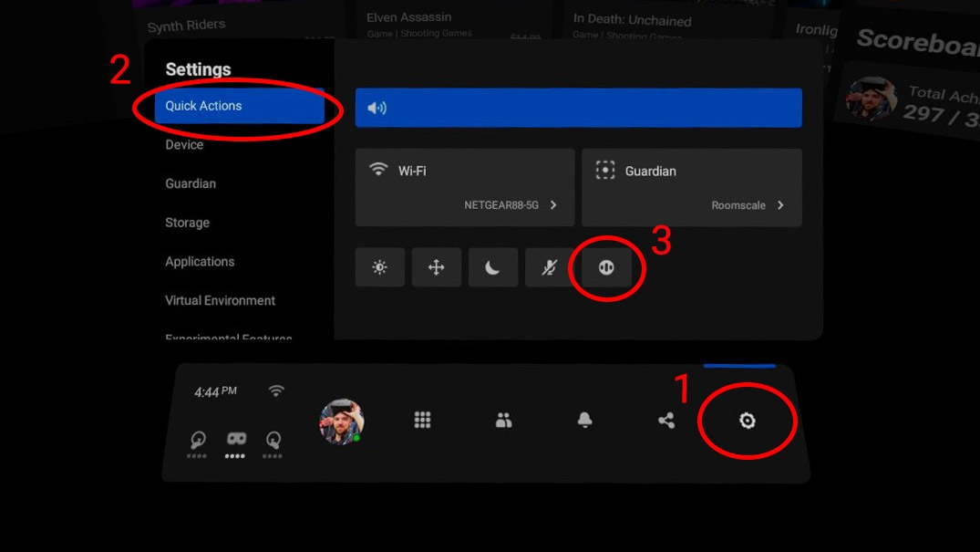Click the right controller status icon

pyautogui.click(x=273, y=440)
